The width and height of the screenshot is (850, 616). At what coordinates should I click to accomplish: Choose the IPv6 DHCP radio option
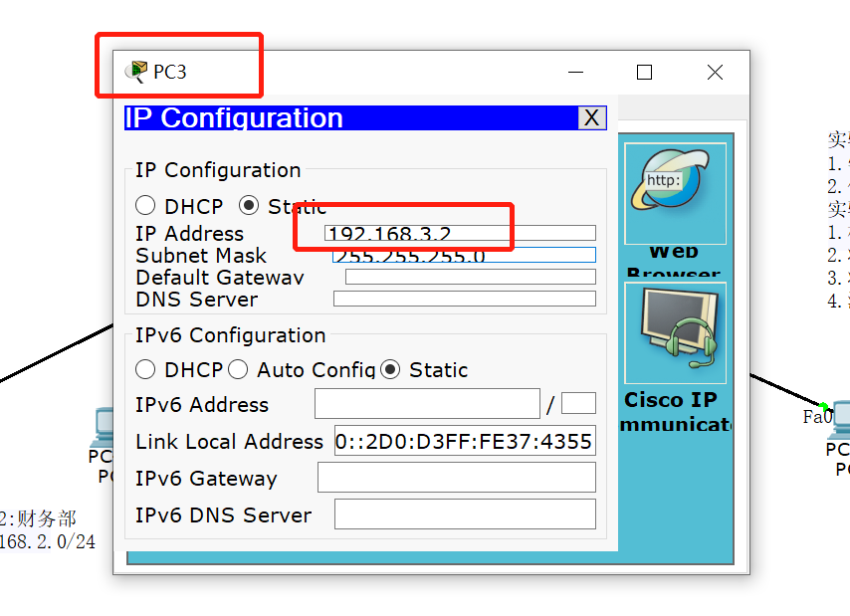click(145, 369)
